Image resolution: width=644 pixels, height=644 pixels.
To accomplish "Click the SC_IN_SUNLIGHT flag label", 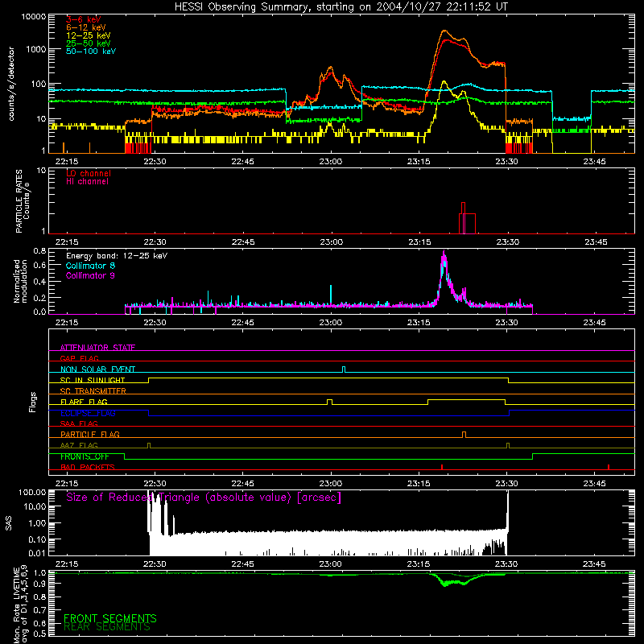I will click(x=93, y=380).
